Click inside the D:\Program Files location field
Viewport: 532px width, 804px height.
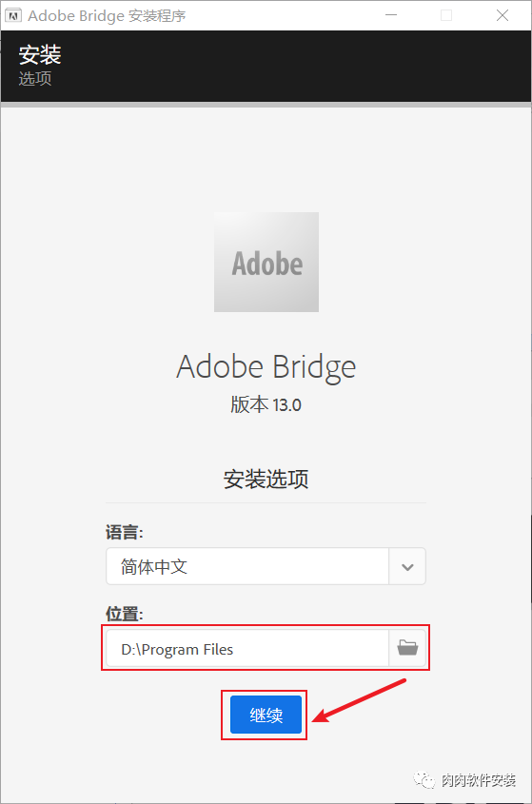(247, 649)
